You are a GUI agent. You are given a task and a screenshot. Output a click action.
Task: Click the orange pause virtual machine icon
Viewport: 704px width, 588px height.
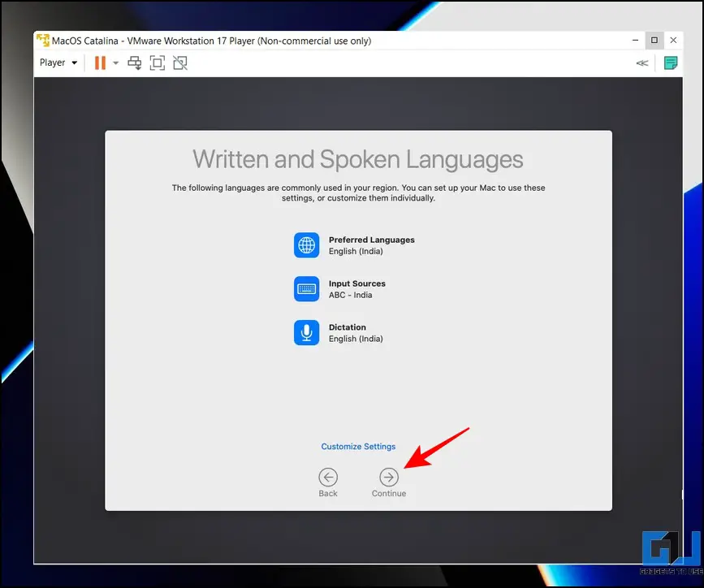tap(100, 63)
